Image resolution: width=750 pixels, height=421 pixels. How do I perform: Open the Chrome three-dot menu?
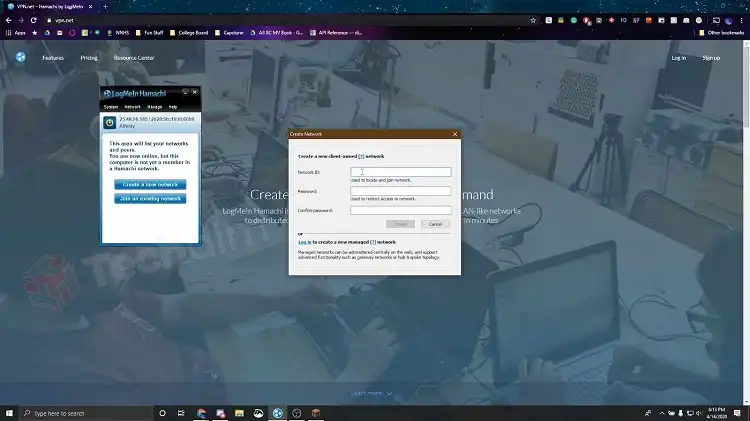[x=742, y=20]
